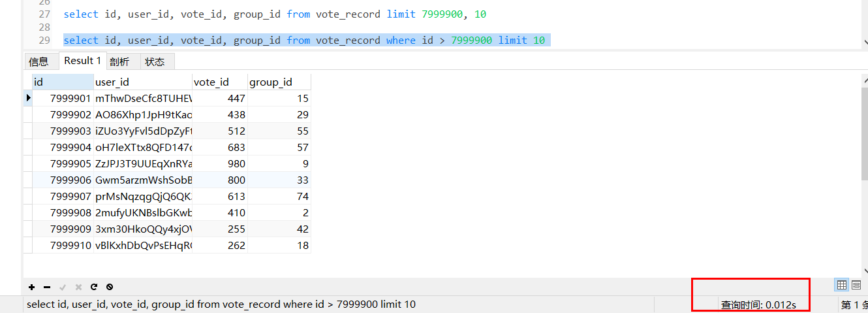868x313 pixels.
Task: Sort by the vote_id column header
Action: coord(220,82)
